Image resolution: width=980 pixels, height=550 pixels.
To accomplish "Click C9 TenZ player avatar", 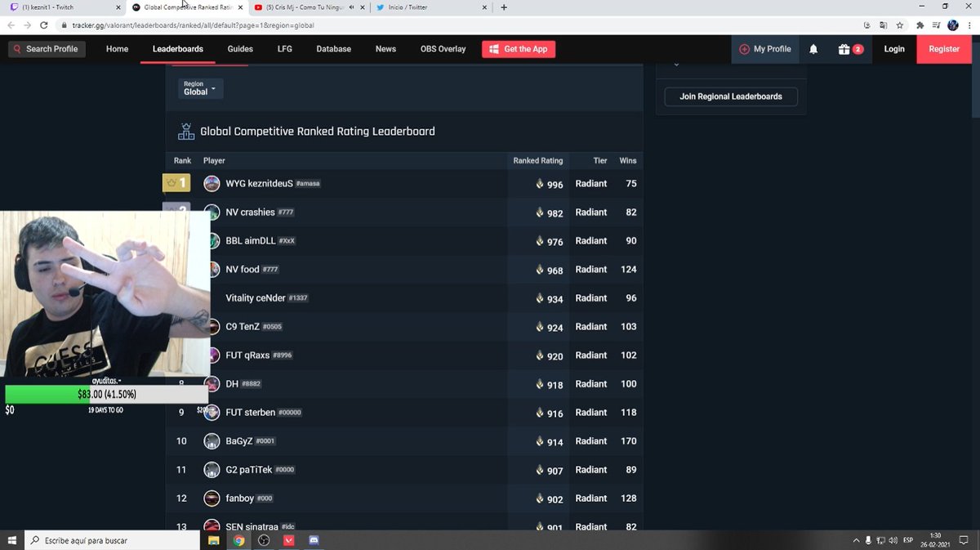I will pyautogui.click(x=214, y=327).
